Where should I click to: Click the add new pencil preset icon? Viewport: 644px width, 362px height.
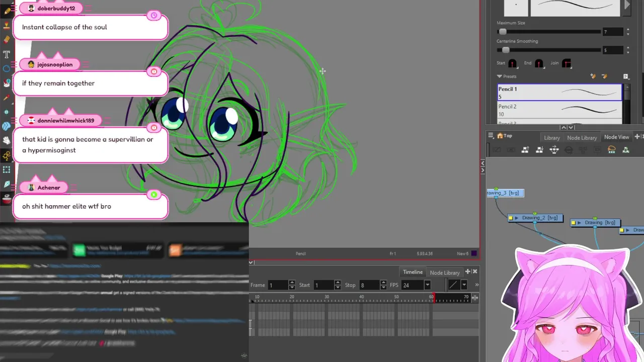(x=593, y=76)
